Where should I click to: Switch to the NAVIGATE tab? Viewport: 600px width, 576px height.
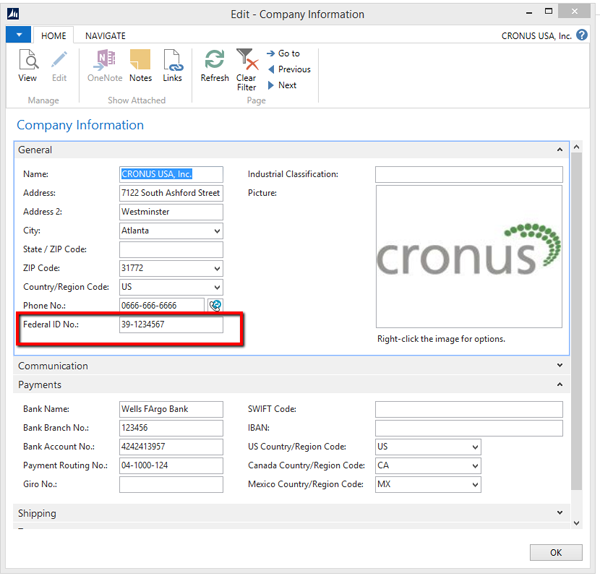(105, 36)
